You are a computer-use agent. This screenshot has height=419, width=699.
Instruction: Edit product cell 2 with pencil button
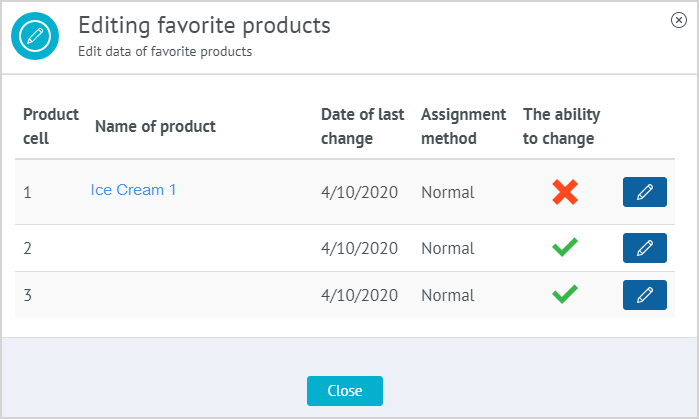(x=645, y=247)
